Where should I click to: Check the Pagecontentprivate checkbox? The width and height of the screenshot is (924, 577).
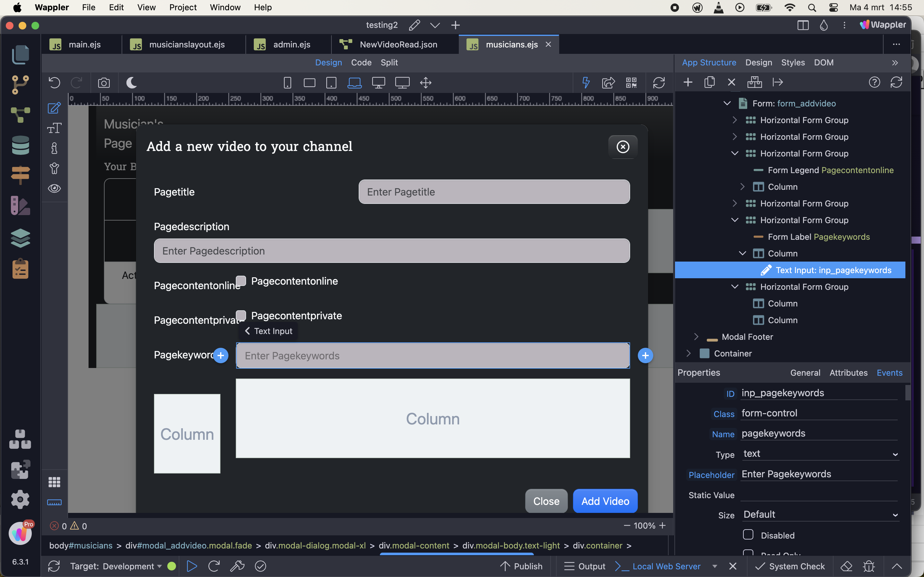click(241, 315)
